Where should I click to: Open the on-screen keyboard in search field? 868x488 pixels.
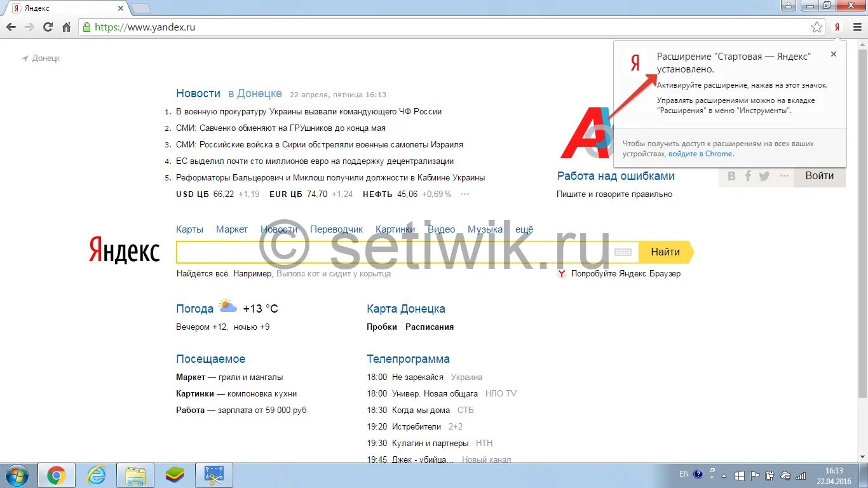click(x=623, y=252)
